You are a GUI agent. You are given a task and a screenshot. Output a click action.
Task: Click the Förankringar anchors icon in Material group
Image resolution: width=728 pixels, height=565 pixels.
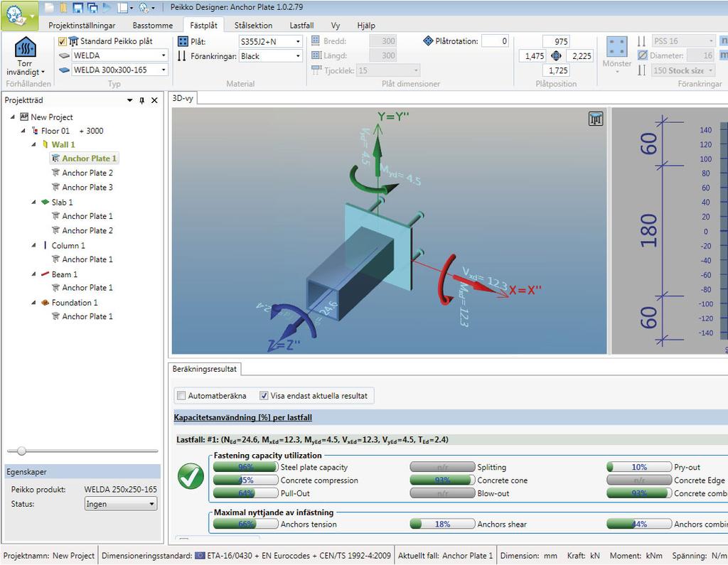182,56
